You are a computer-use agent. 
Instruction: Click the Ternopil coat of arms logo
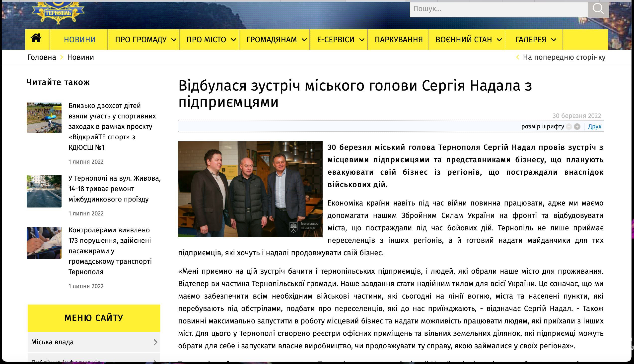[58, 12]
